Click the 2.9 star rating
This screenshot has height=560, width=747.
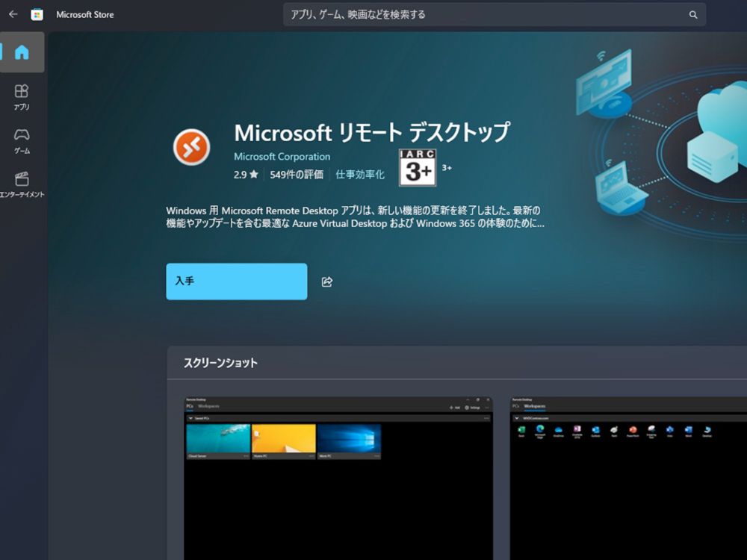coord(246,175)
